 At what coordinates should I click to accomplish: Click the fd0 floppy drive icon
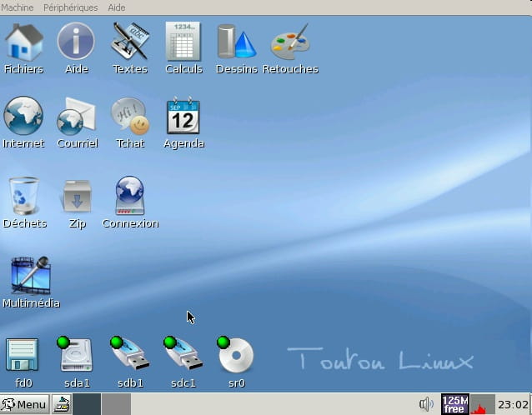click(x=23, y=355)
